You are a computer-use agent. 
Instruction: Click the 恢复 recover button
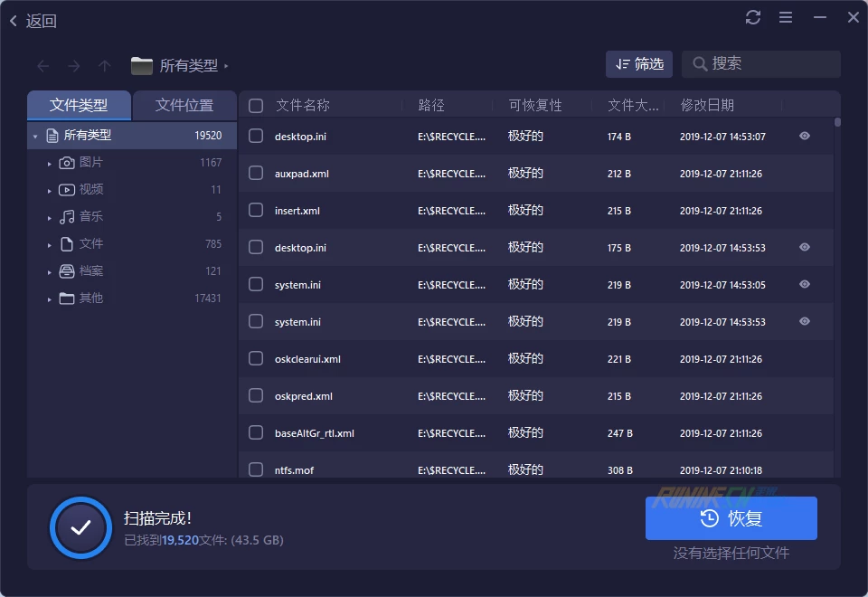731,518
